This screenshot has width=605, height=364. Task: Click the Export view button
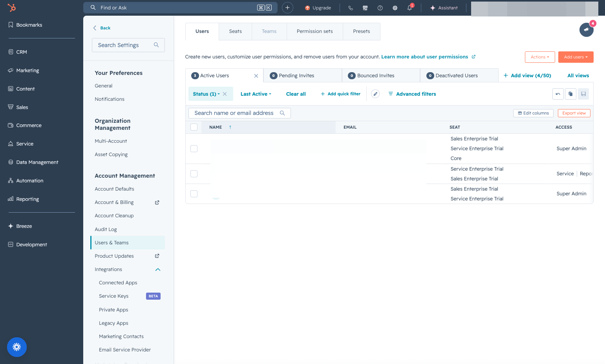[574, 113]
